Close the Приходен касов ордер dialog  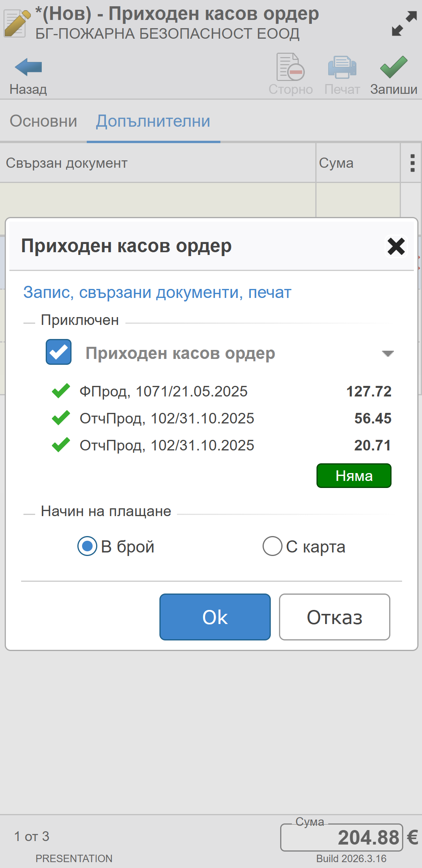click(x=396, y=246)
